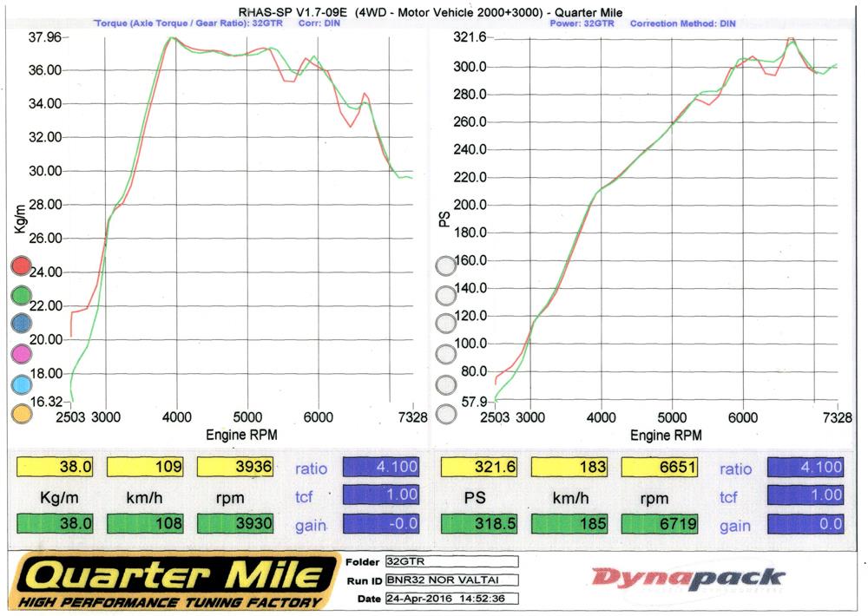The height and width of the screenshot is (616, 868).
Task: Click the Folder field showing 32GTR
Action: click(451, 561)
